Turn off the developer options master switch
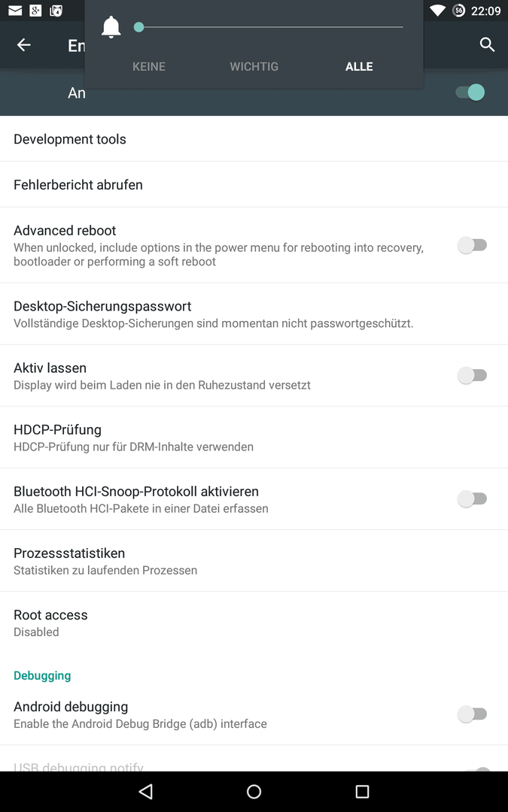508x812 pixels. coord(470,92)
